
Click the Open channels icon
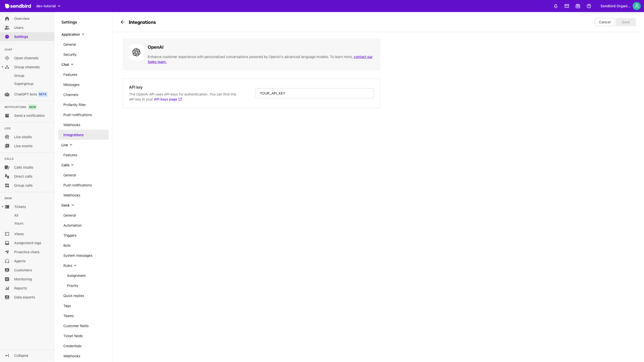tap(7, 58)
